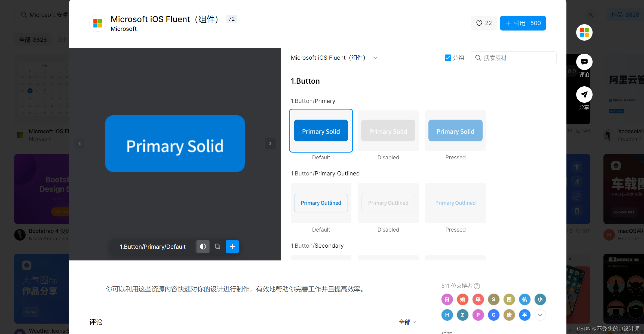Click the S supporter avatar
The width and height of the screenshot is (644, 334).
493,299
